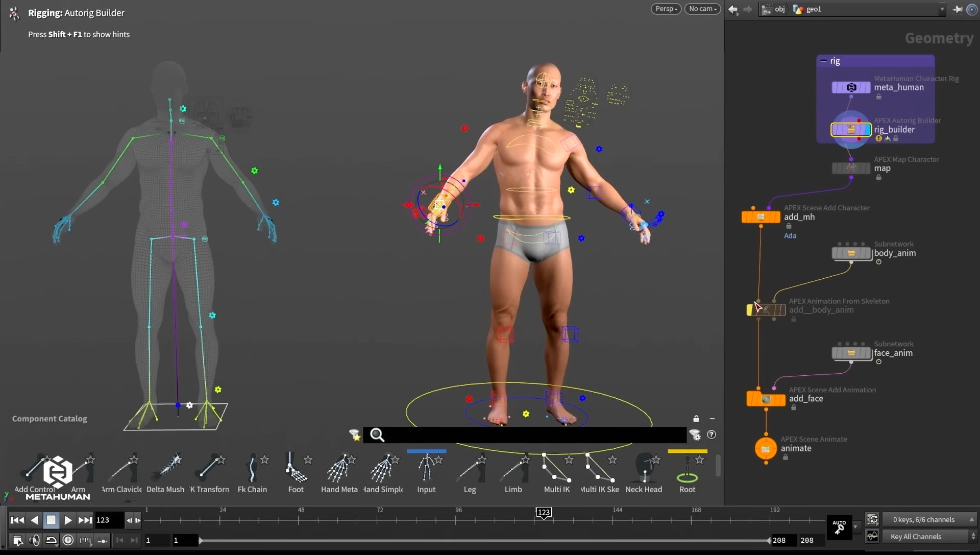
Task: Click the add__body_anim node
Action: coord(766,309)
